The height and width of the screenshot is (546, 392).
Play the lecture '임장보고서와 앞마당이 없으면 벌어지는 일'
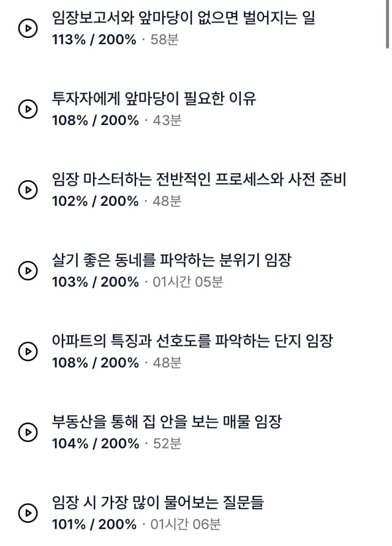(28, 28)
